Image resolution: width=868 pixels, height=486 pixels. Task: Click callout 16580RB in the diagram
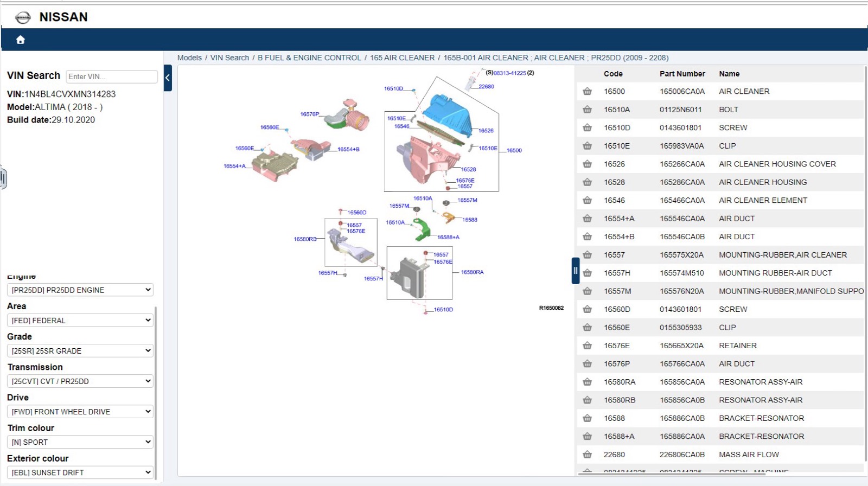click(305, 239)
